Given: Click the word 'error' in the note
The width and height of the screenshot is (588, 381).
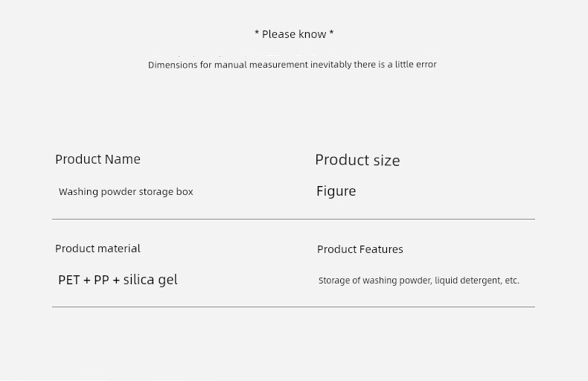Looking at the screenshot, I should click(426, 65).
